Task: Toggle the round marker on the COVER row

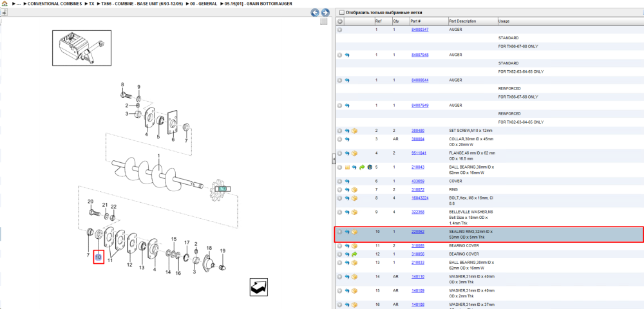Action: coord(339,181)
